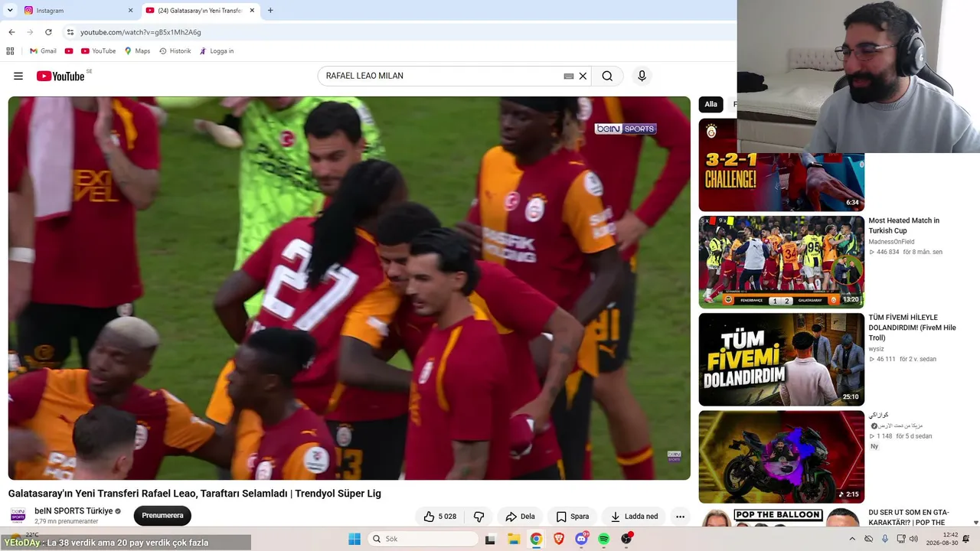Open the YouTube guide hamburger menu
This screenshot has width=980, height=551.
coord(18,76)
